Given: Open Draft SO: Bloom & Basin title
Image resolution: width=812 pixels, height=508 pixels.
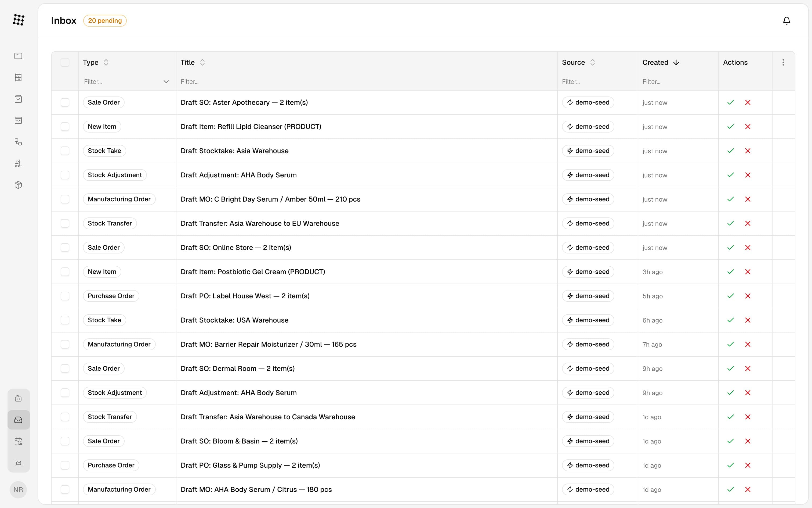Looking at the screenshot, I should point(239,441).
